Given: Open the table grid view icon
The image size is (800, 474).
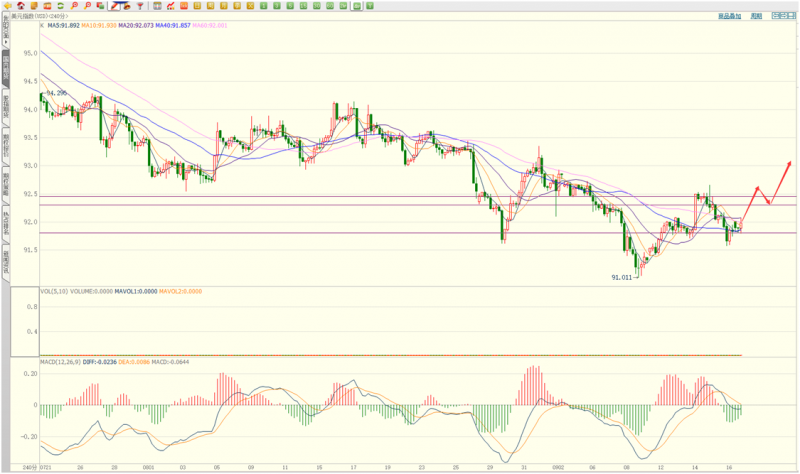Looking at the screenshot, I should [157, 6].
